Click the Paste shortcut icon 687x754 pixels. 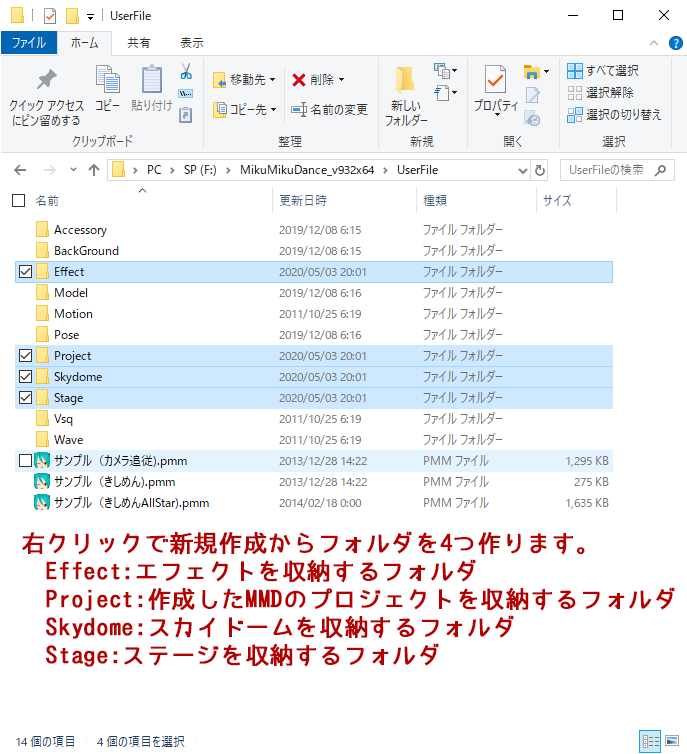coord(186,115)
